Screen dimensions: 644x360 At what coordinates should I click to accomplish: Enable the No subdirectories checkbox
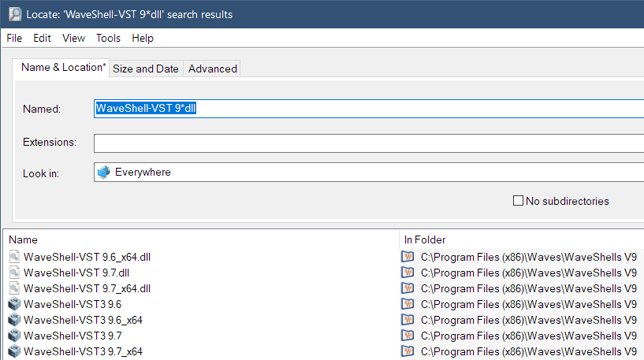pyautogui.click(x=518, y=201)
